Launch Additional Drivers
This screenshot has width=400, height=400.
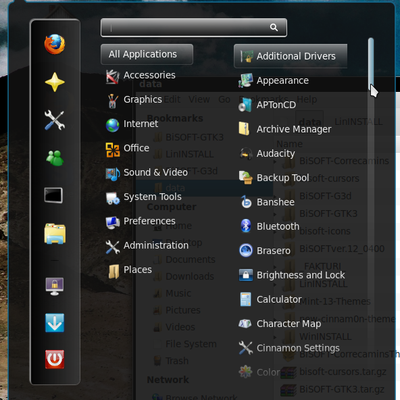pos(290,56)
